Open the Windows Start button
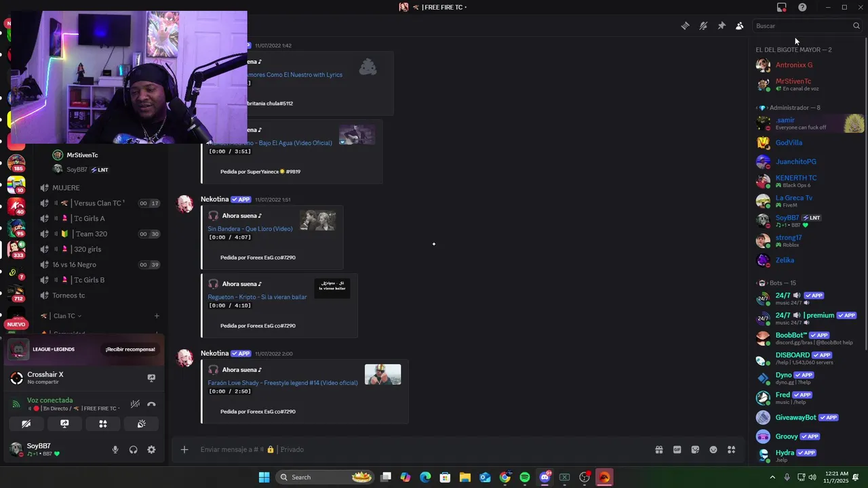This screenshot has height=488, width=868. (x=264, y=477)
